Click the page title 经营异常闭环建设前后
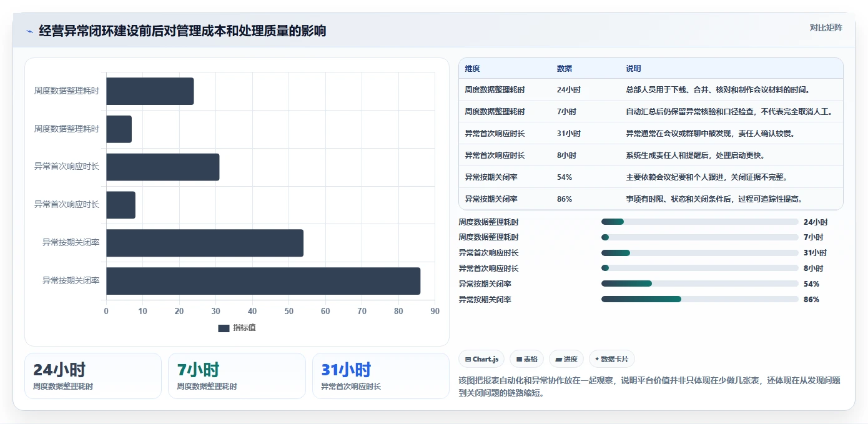Viewport: 868px width, 424px height. [x=182, y=31]
